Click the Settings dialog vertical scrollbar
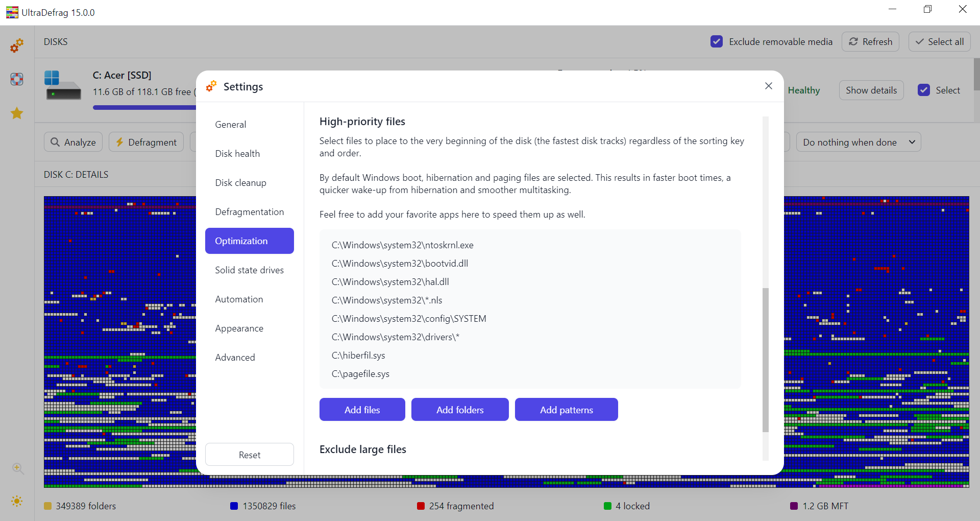 tap(765, 358)
